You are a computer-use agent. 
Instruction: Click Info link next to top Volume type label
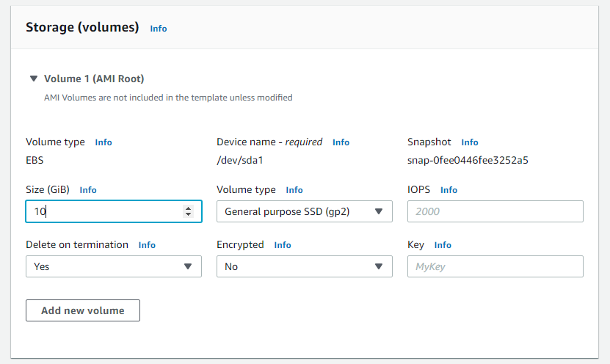(104, 142)
